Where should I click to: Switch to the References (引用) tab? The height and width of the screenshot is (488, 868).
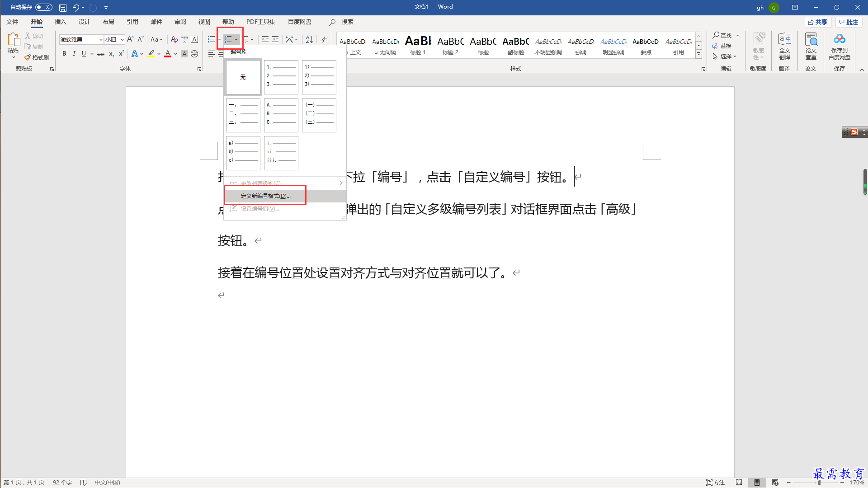tap(132, 22)
